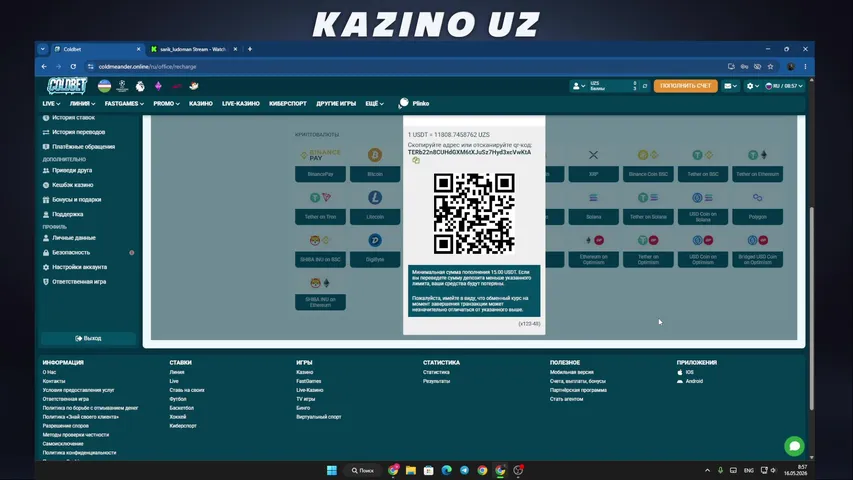Bookmark this page with the star icon
Image resolution: width=853 pixels, height=480 pixels.
(x=770, y=66)
